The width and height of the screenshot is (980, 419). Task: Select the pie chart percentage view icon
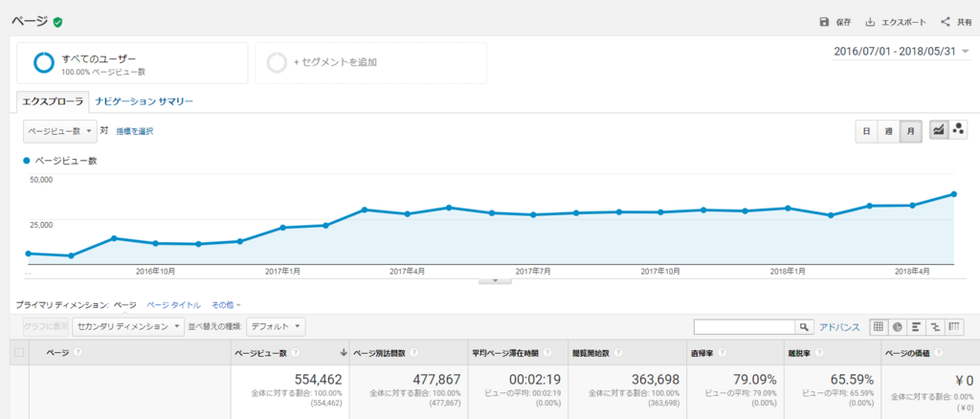point(897,326)
